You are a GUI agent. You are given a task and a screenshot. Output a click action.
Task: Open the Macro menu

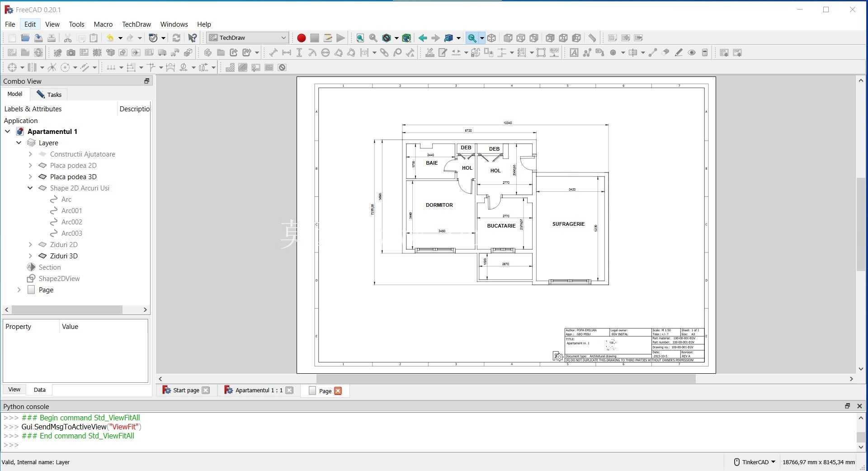click(x=103, y=24)
